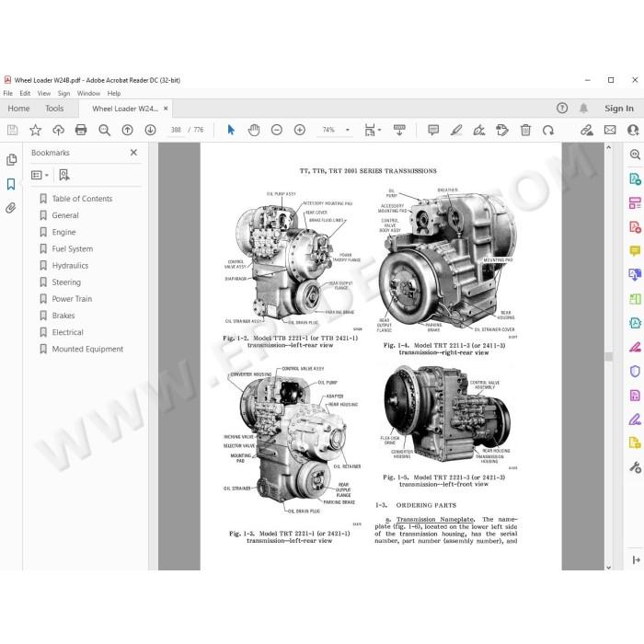Open More Tools wrench icon
The height and width of the screenshot is (644, 644).
(x=635, y=467)
